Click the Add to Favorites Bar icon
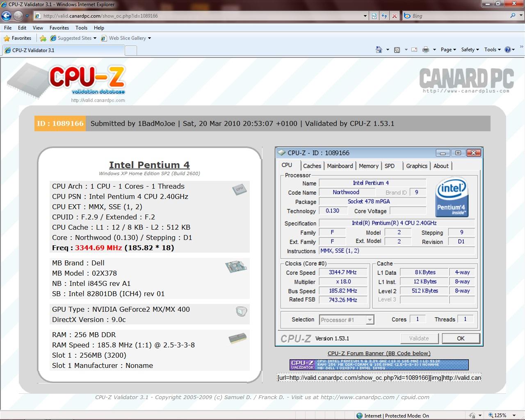The height and width of the screenshot is (420, 525). [x=43, y=38]
